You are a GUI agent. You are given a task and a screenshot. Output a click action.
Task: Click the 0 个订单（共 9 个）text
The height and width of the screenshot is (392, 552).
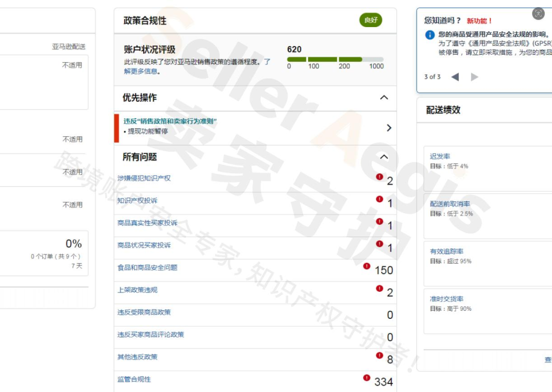pyautogui.click(x=56, y=256)
